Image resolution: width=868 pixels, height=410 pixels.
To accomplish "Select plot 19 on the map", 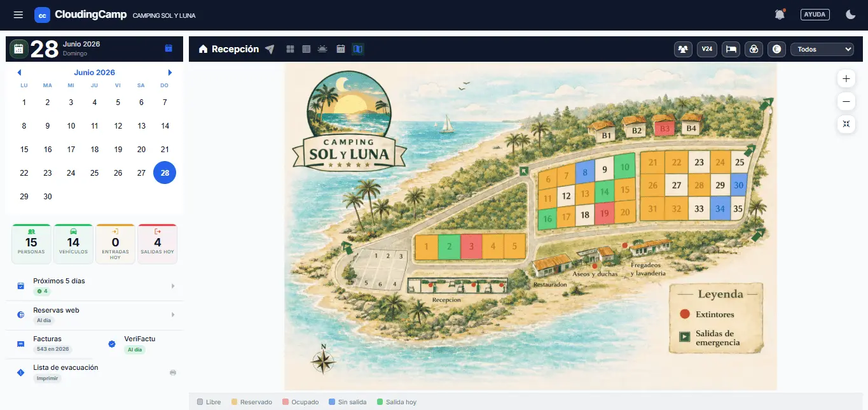I will [x=604, y=213].
